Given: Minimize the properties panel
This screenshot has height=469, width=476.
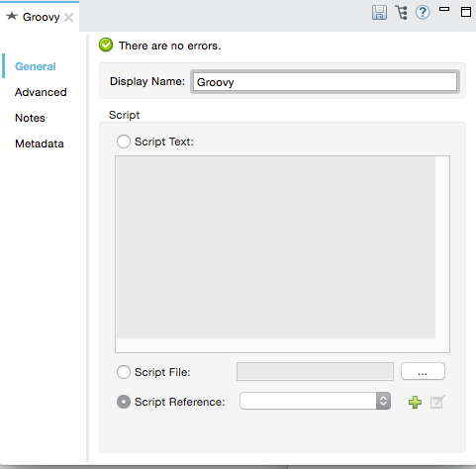Looking at the screenshot, I should (x=444, y=9).
